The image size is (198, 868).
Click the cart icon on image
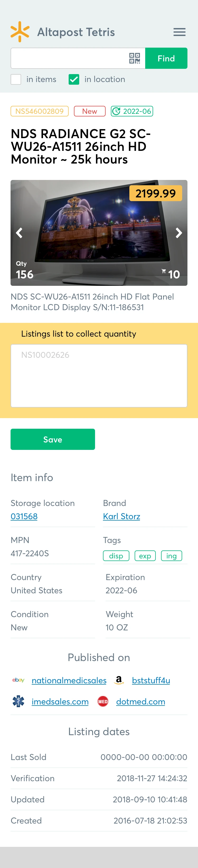click(x=164, y=271)
